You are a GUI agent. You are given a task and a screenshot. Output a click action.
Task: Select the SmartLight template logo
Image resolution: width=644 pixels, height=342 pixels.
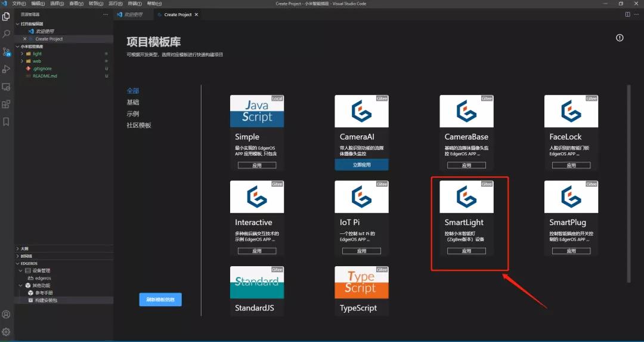(466, 197)
